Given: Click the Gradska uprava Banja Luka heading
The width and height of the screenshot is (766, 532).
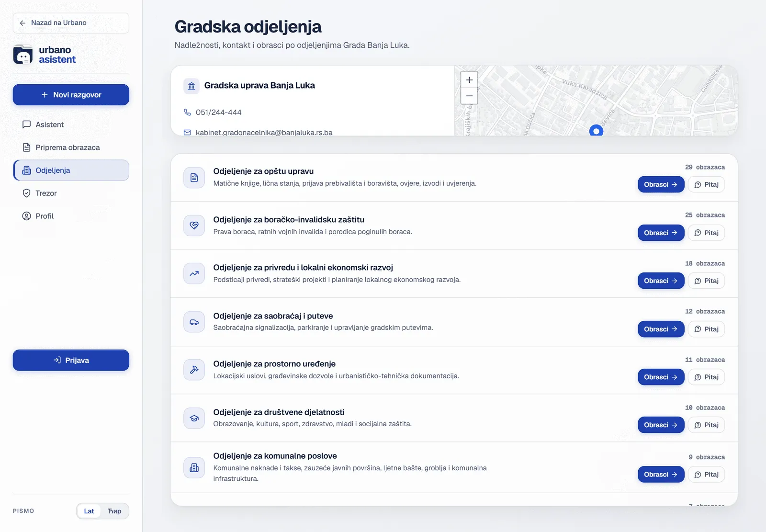Looking at the screenshot, I should pos(259,86).
